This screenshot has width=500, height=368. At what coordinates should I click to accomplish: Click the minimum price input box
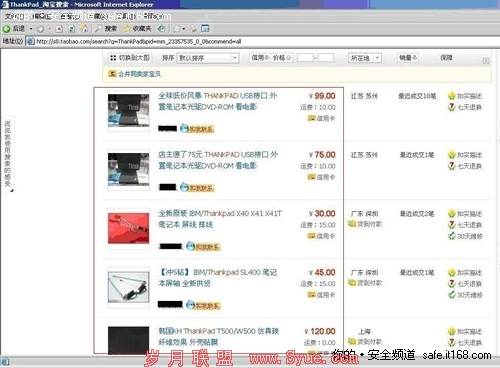coord(305,58)
